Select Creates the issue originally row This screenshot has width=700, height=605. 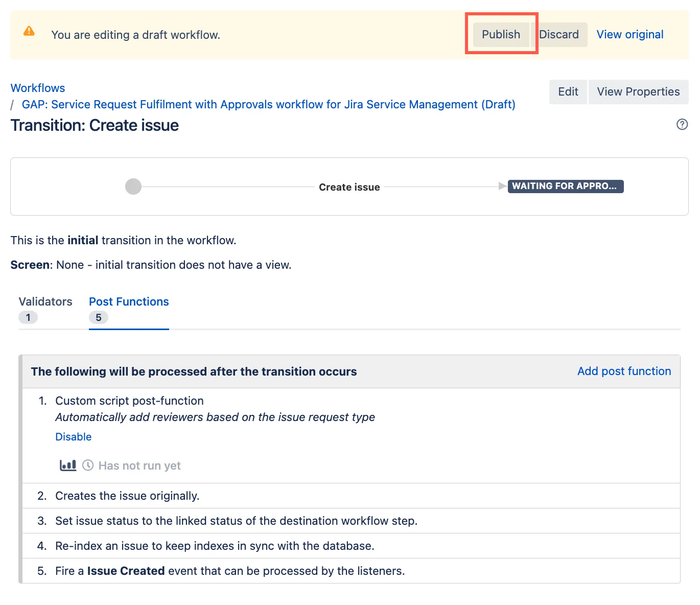352,496
